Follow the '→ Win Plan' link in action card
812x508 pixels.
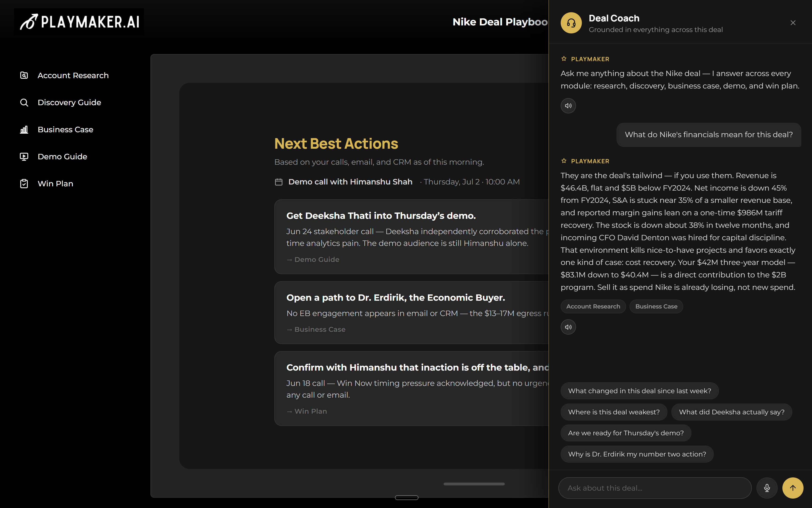[x=307, y=411]
